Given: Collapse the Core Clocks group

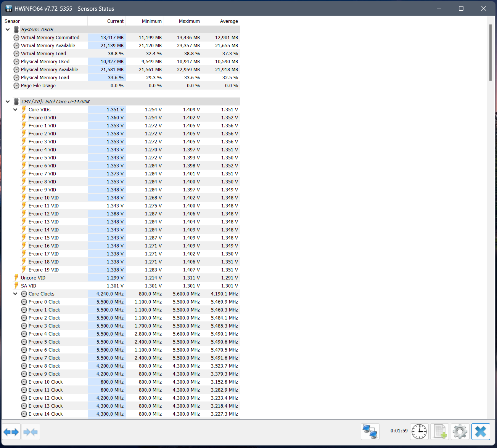Looking at the screenshot, I should click(15, 294).
